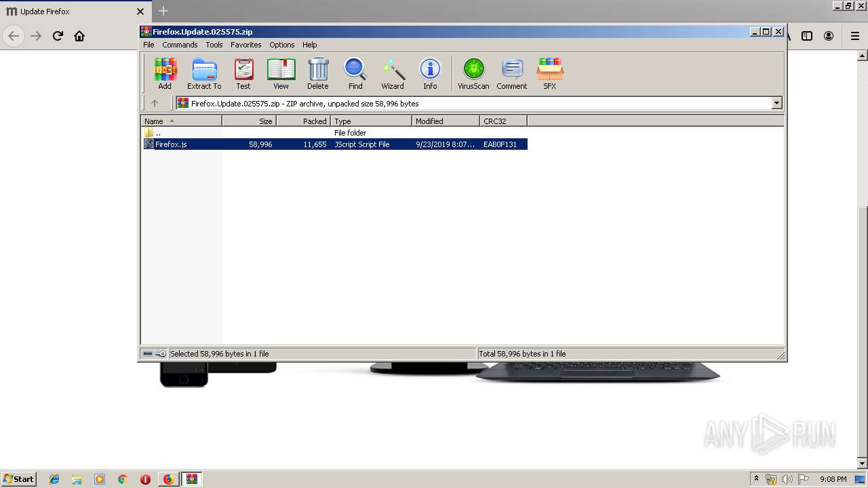Toggle the Firefox sidebar icon

click(x=807, y=36)
